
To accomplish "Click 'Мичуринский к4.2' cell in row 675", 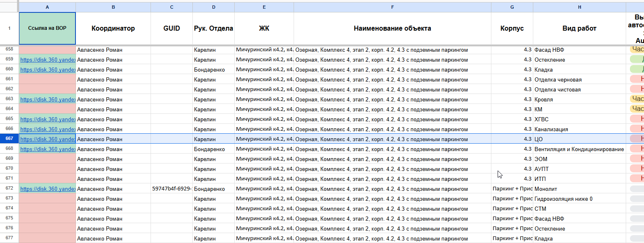I will (x=264, y=219).
